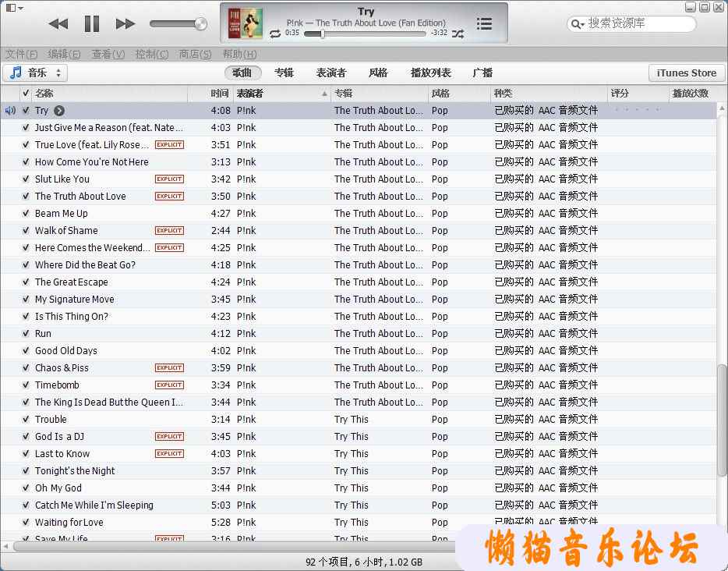The height and width of the screenshot is (571, 728).
Task: Uncheck the Trouble song checkbox
Action: [26, 419]
